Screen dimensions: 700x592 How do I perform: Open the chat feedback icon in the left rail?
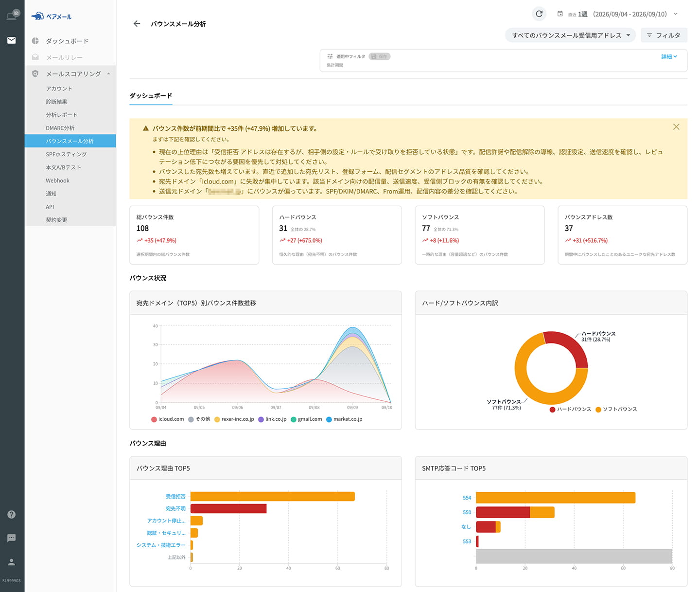(12, 538)
